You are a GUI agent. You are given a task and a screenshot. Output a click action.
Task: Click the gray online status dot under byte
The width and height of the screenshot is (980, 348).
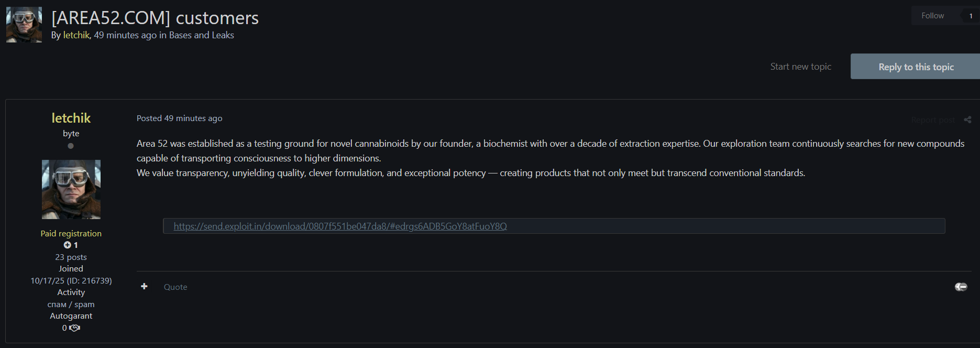71,146
